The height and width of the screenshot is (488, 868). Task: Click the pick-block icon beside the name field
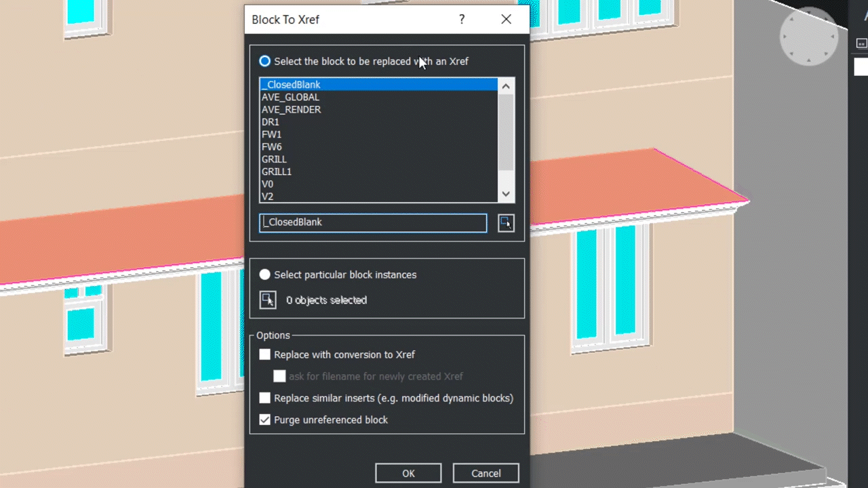coord(506,222)
